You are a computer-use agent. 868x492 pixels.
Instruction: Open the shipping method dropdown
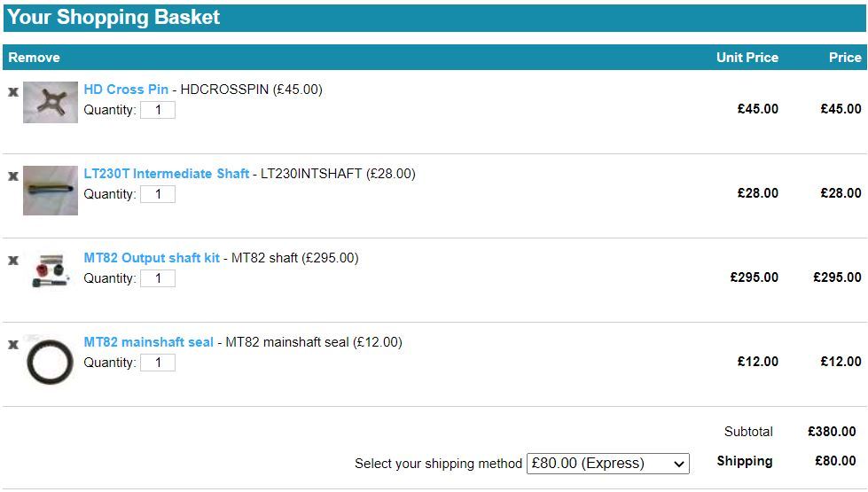tap(608, 464)
